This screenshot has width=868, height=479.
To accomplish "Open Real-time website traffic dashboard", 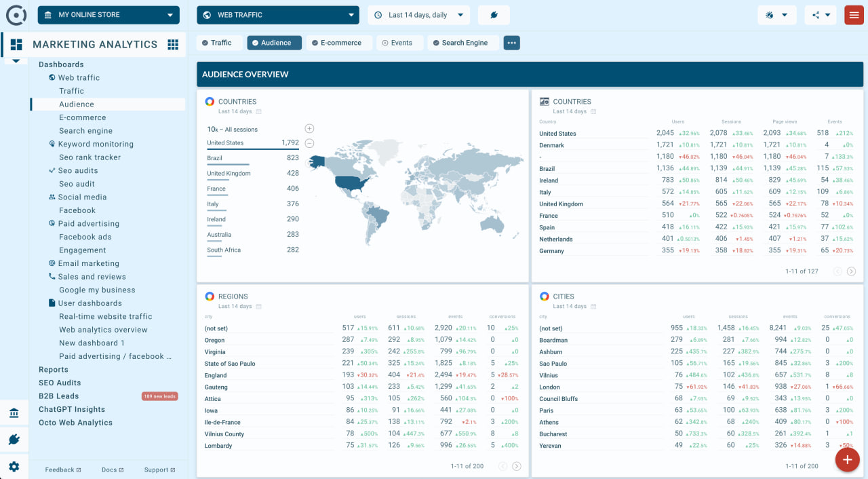I will coord(105,316).
